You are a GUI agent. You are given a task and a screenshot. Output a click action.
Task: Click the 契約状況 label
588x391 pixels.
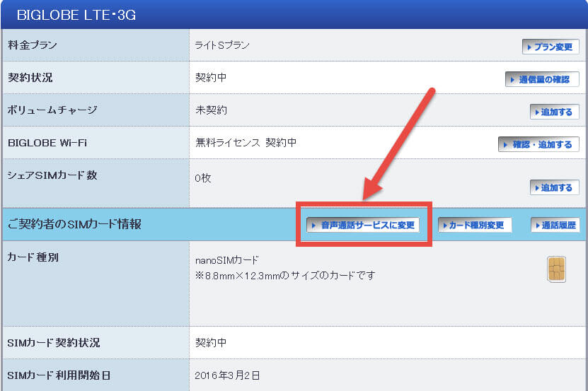pos(30,78)
